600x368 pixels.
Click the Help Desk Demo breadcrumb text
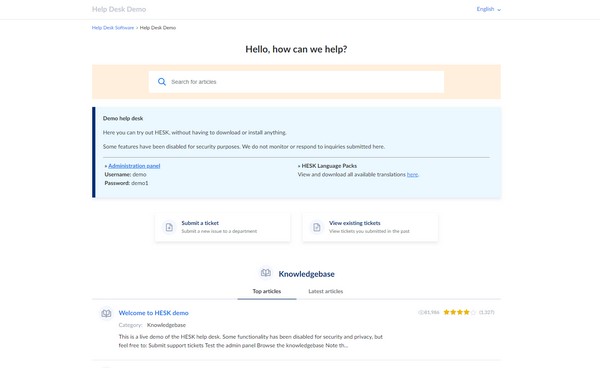click(158, 28)
